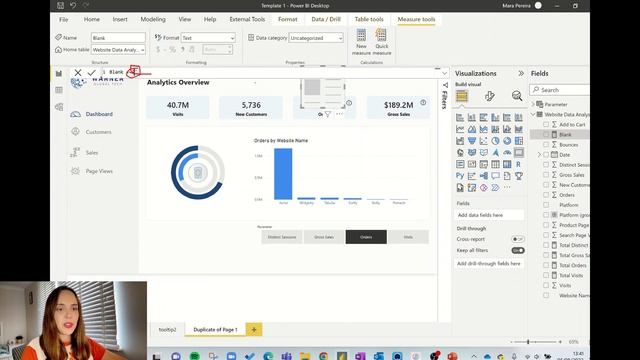
Task: Open the tooltip2 page tab
Action: point(167,329)
